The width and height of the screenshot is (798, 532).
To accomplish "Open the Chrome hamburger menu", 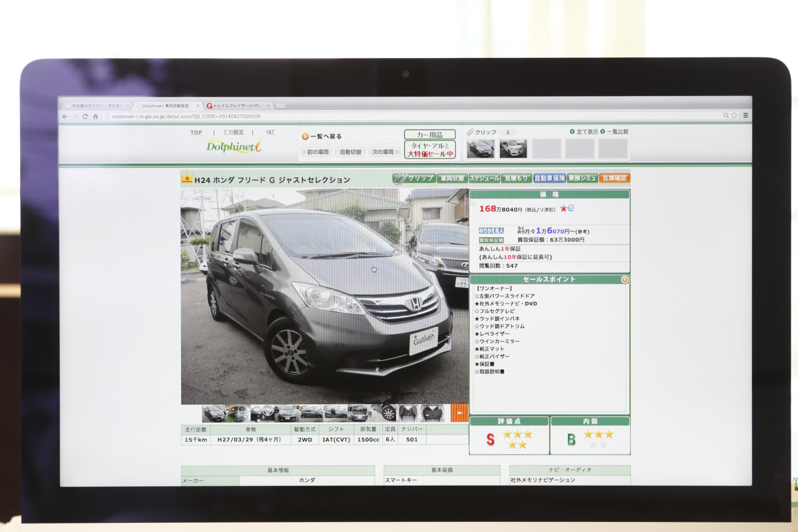I will 745,115.
